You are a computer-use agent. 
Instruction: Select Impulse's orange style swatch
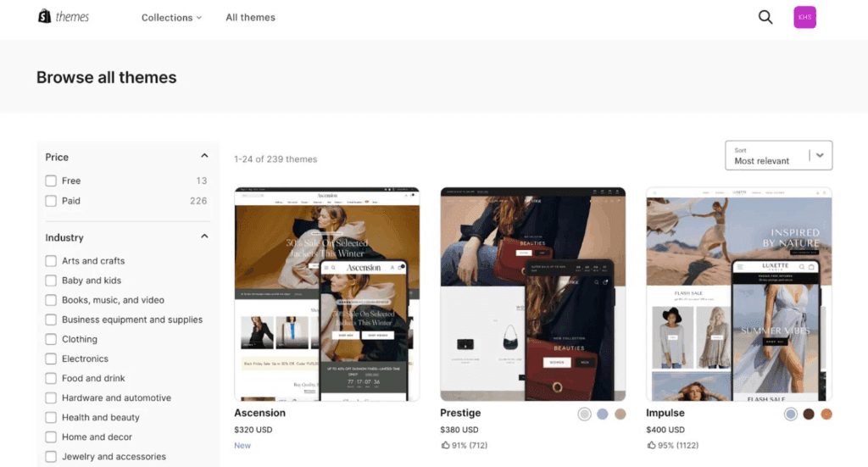[826, 414]
